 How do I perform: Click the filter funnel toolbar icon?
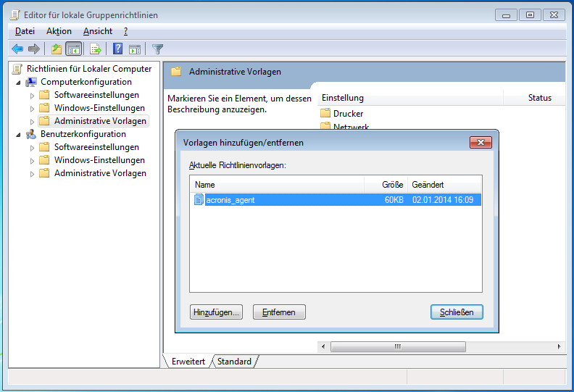point(157,49)
